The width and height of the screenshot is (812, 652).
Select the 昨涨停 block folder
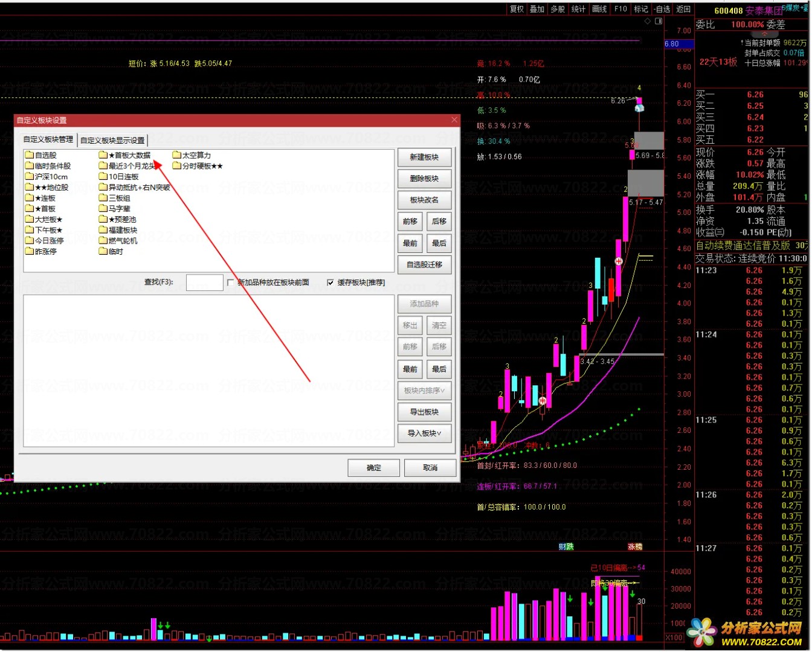[41, 252]
